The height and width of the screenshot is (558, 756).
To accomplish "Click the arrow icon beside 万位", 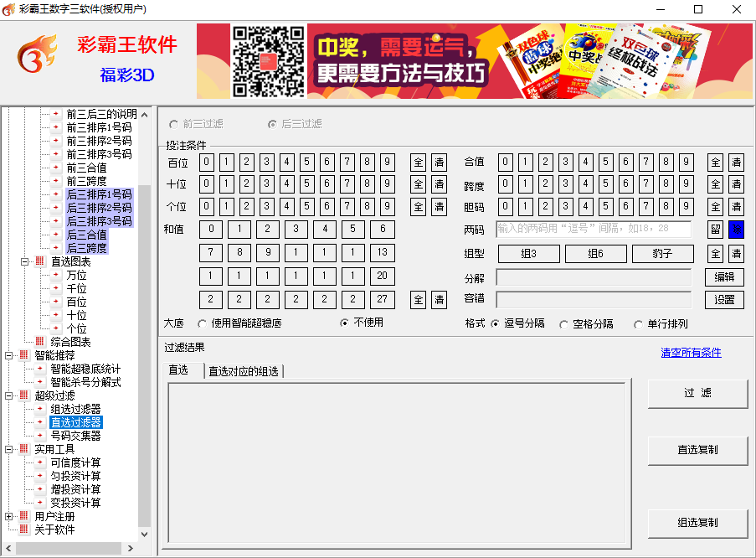I will tap(56, 275).
